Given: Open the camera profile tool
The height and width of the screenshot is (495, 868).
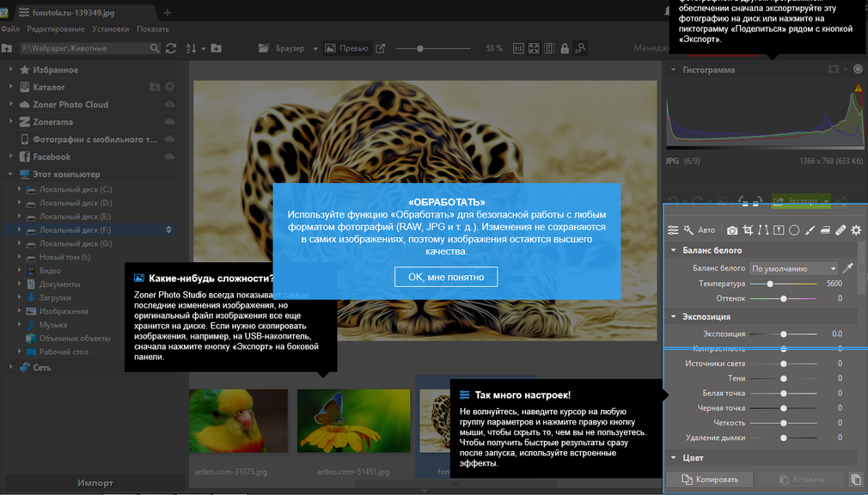Looking at the screenshot, I should 732,230.
